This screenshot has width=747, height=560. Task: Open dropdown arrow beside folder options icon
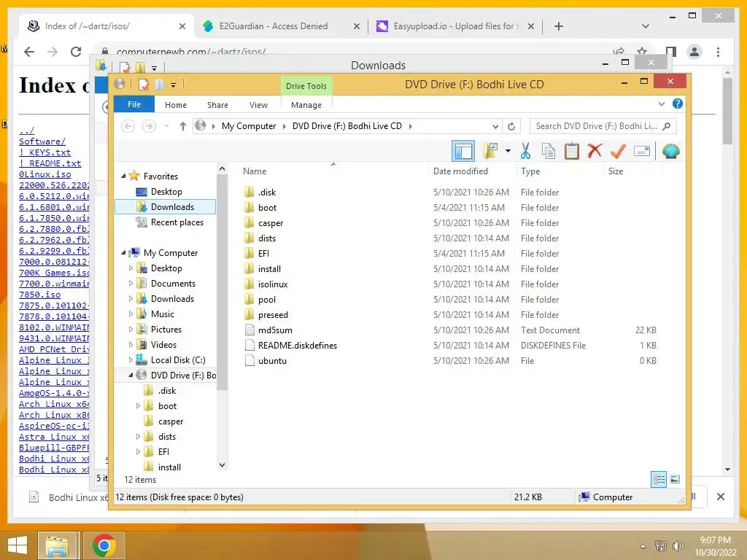508,152
